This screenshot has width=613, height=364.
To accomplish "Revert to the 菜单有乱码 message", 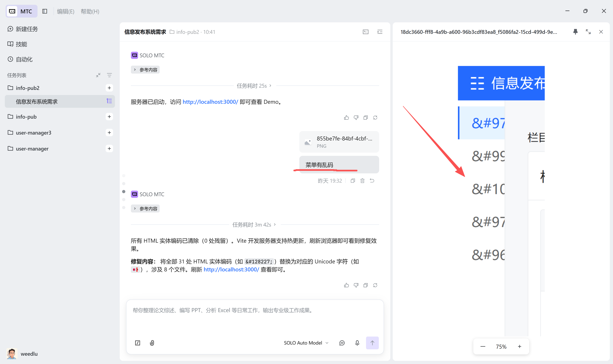I will (372, 181).
